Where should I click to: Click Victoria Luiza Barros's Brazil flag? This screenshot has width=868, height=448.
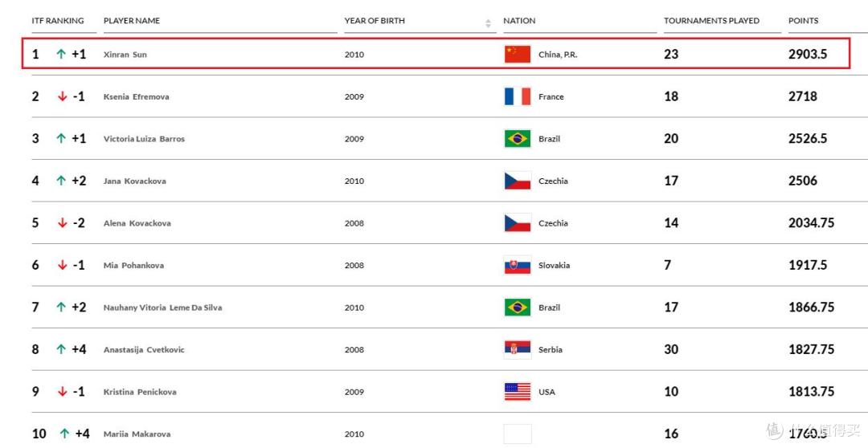pos(518,138)
